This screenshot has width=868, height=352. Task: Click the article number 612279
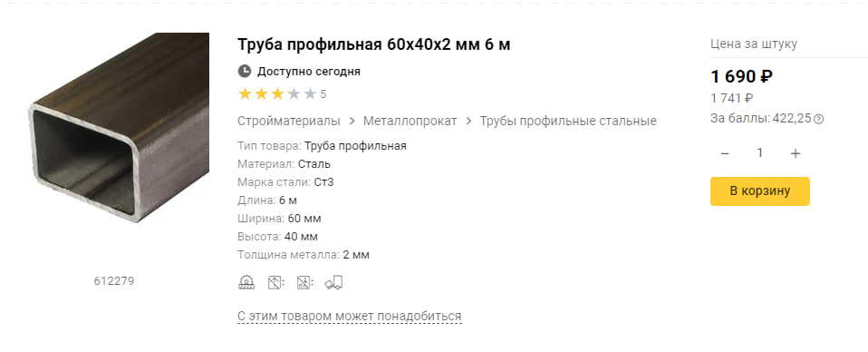[114, 281]
